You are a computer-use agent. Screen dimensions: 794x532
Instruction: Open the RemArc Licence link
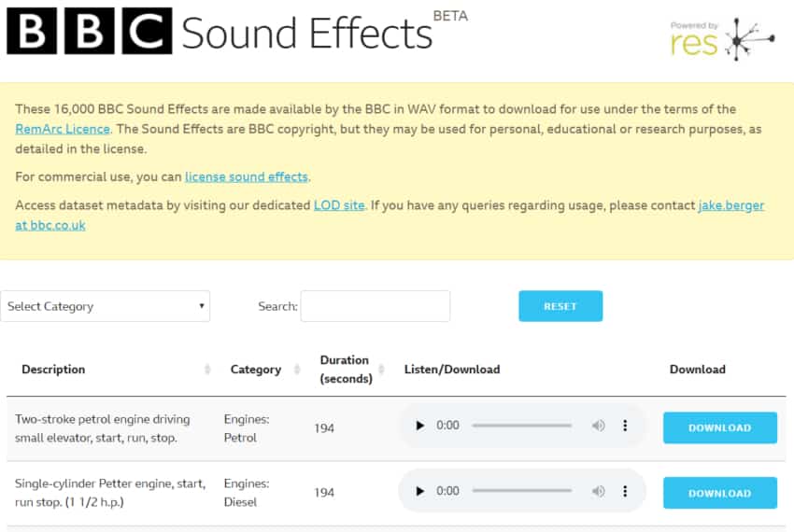click(x=63, y=129)
